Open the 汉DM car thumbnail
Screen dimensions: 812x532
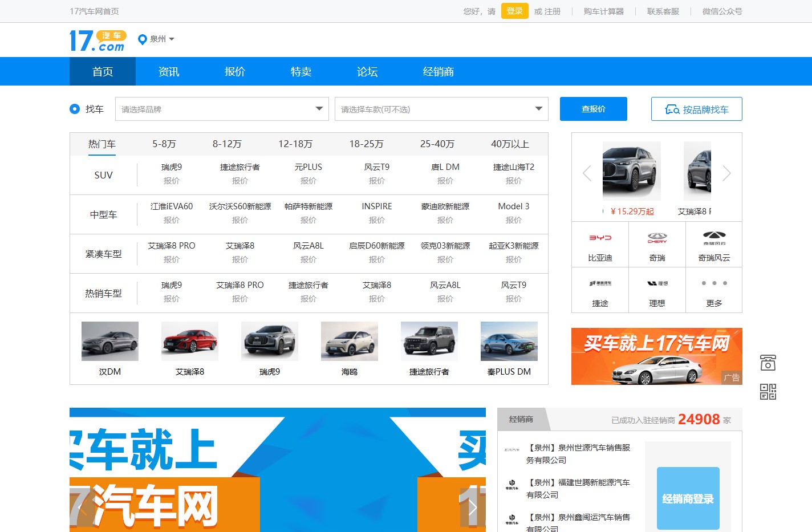pos(110,341)
